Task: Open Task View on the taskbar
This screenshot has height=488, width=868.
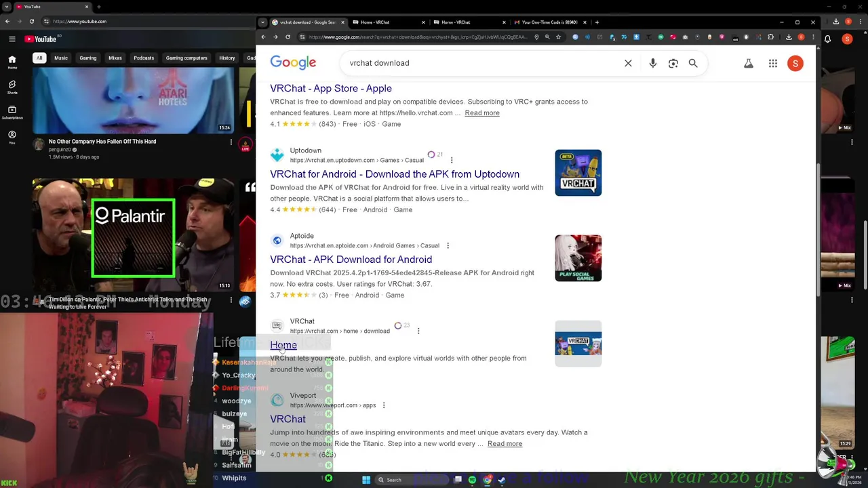Action: tap(458, 480)
